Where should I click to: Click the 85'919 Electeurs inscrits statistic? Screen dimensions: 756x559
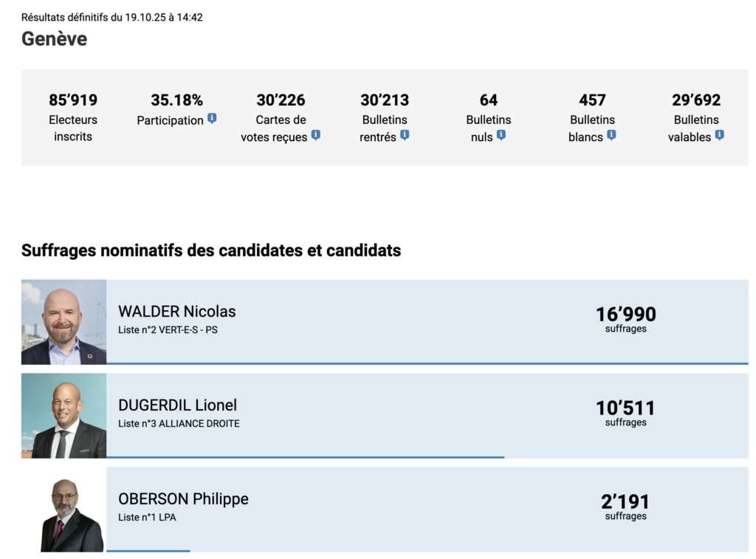[73, 100]
